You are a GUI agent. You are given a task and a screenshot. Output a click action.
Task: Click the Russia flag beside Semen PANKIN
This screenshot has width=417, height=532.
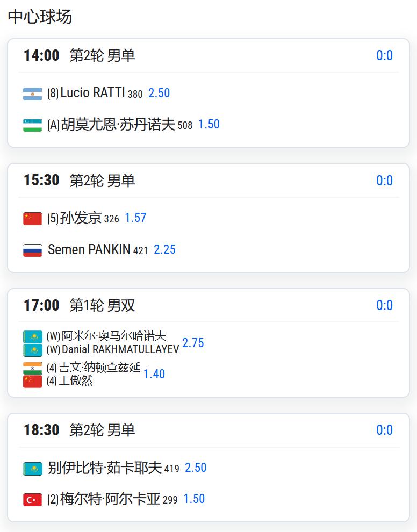point(33,250)
